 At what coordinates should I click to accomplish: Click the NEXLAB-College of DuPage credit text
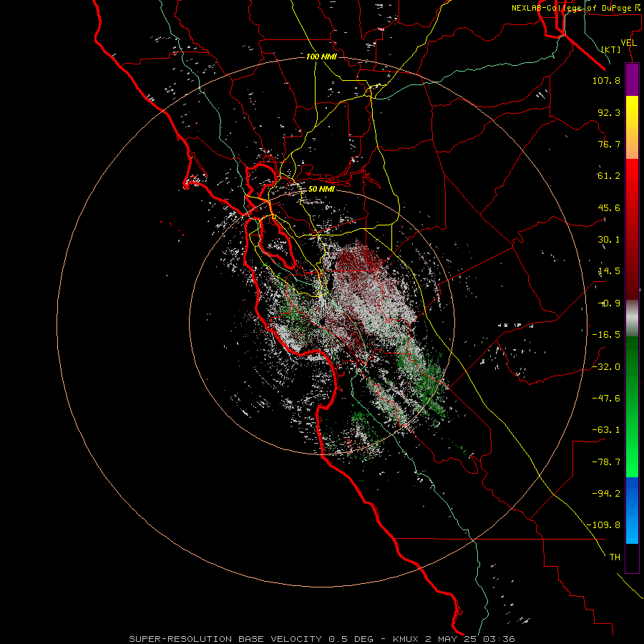coord(577,8)
